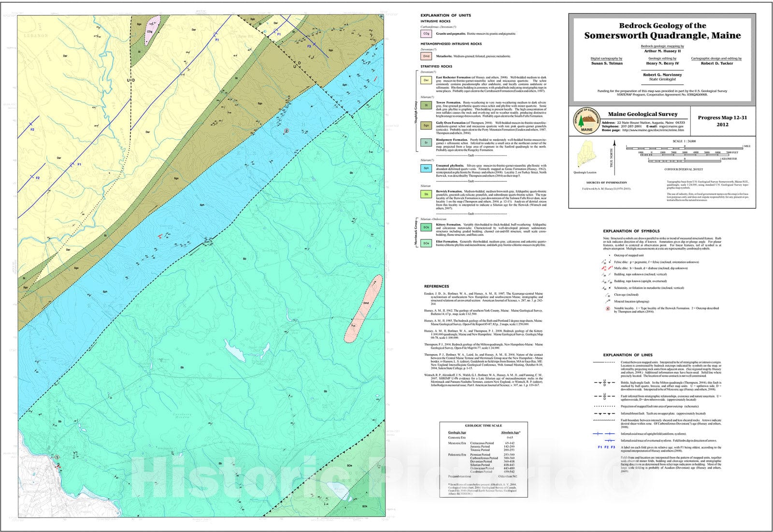Click the EXPLANATION OF UNITS heading
Image resolution: width=773 pixels, height=532 pixels.
click(445, 15)
